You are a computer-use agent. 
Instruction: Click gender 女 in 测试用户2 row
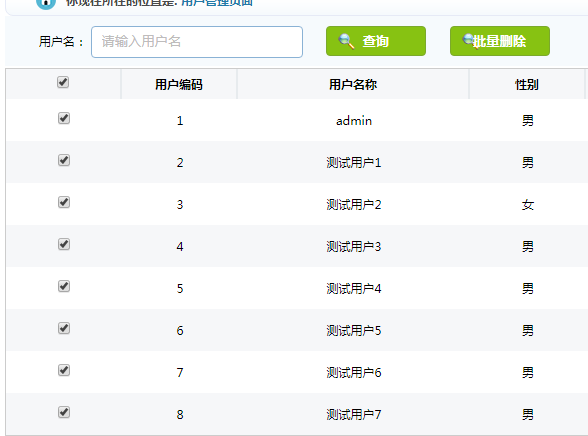pyautogui.click(x=528, y=205)
